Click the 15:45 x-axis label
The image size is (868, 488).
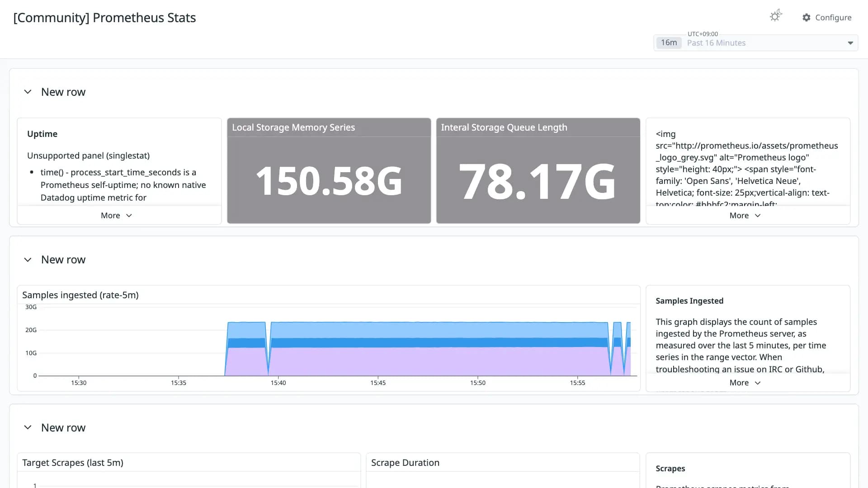click(x=378, y=383)
